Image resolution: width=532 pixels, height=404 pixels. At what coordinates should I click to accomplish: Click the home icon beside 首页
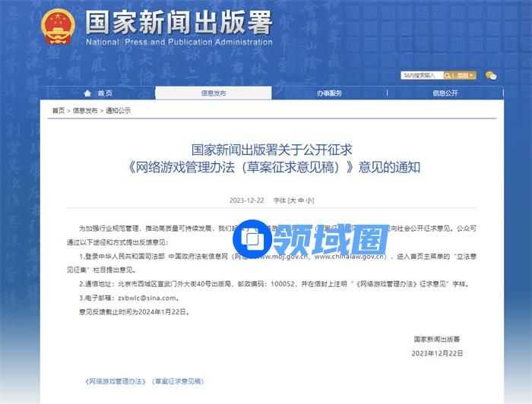[87, 93]
